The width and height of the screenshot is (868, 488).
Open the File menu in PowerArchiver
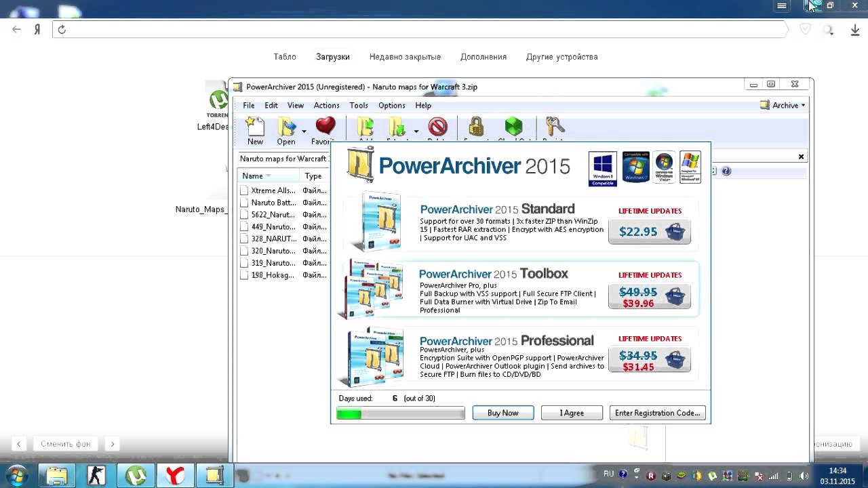point(249,106)
